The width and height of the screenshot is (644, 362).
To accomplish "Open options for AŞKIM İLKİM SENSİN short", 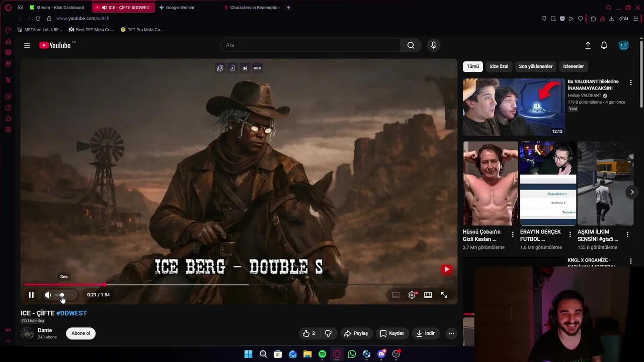I will pyautogui.click(x=627, y=234).
